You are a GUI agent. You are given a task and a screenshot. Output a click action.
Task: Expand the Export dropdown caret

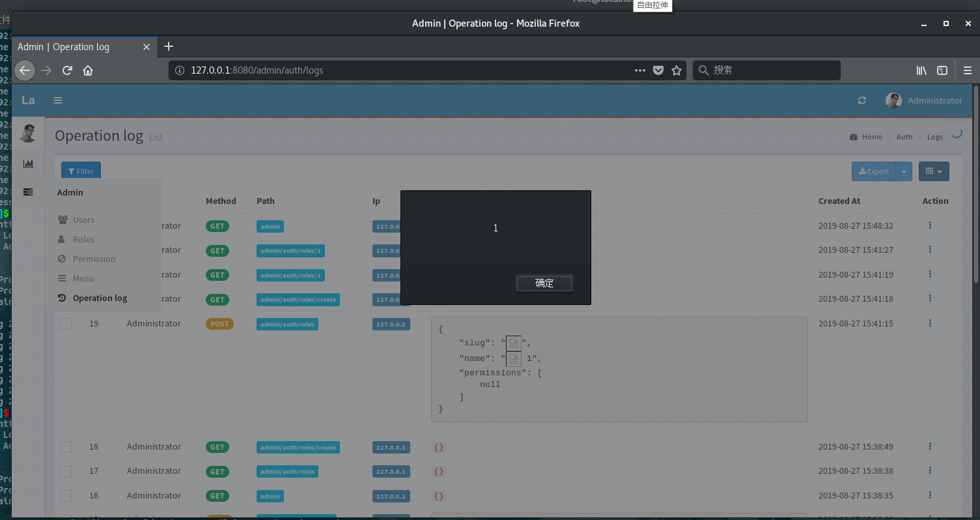point(904,171)
